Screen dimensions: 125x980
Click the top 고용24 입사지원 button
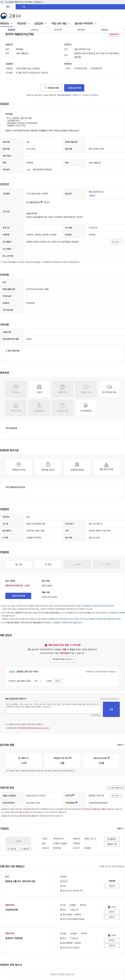74,88
